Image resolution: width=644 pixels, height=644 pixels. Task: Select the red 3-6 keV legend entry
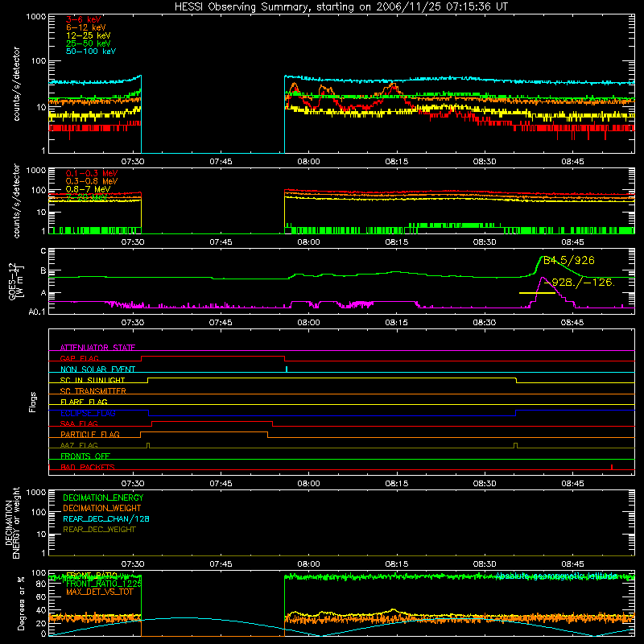[84, 19]
